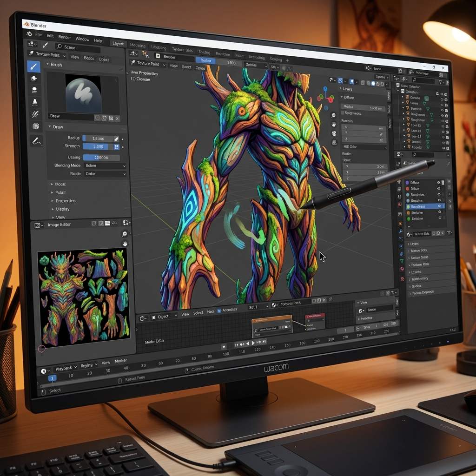Viewport: 476px width, 476px height.
Task: Click Select in node editor header
Action: [x=198, y=313]
